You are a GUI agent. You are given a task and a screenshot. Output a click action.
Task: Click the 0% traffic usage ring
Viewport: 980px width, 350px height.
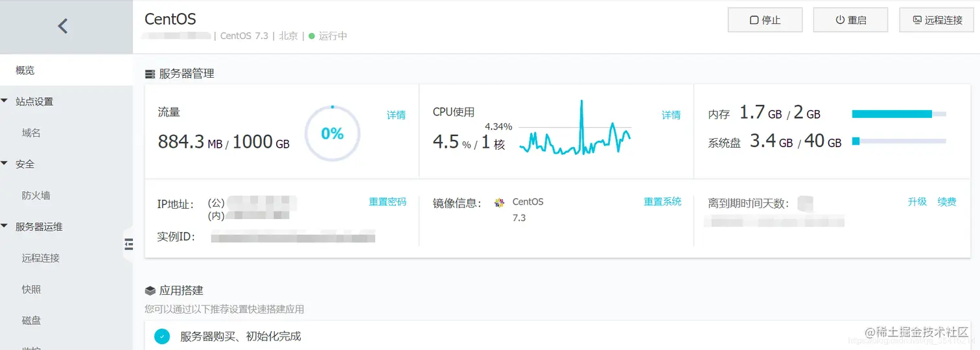tap(332, 134)
